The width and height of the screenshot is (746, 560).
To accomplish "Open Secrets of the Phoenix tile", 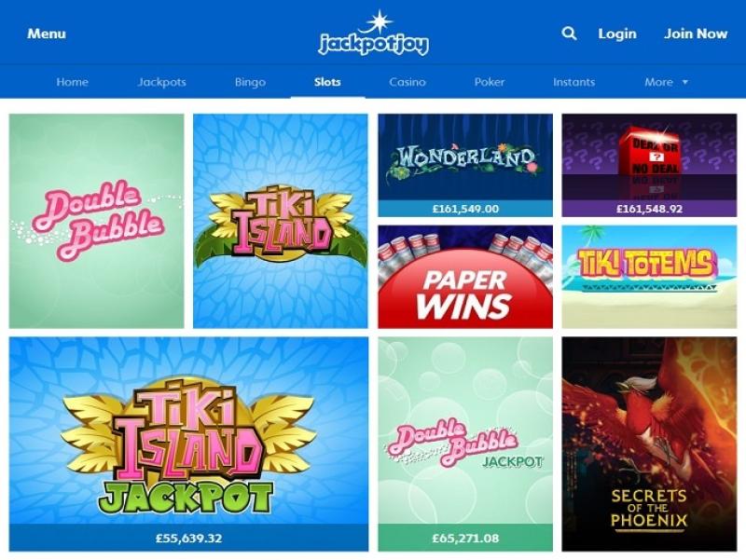I will (649, 444).
